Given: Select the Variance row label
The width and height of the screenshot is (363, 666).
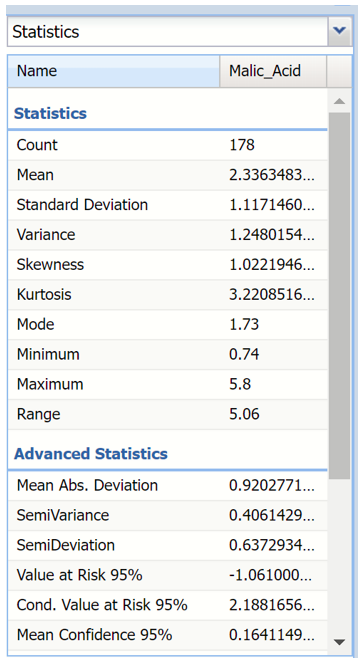Looking at the screenshot, I should (46, 234).
